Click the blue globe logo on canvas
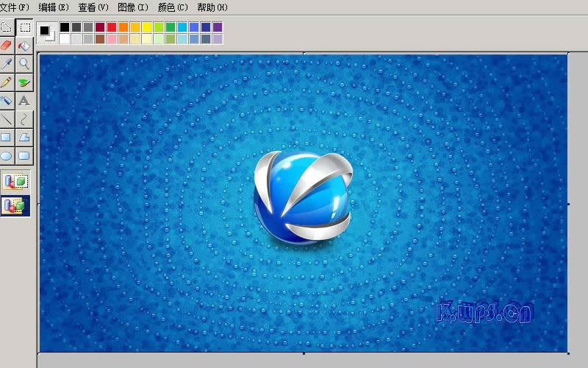The width and height of the screenshot is (588, 368). tap(303, 197)
